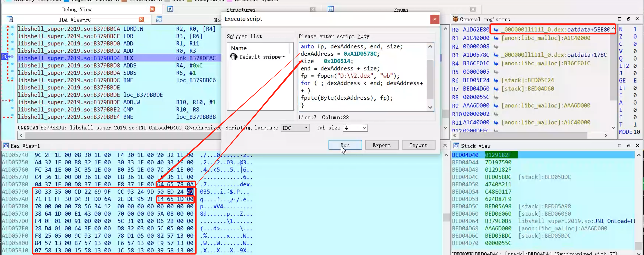
Task: Click the Structures tab icon
Action: [x=170, y=9]
